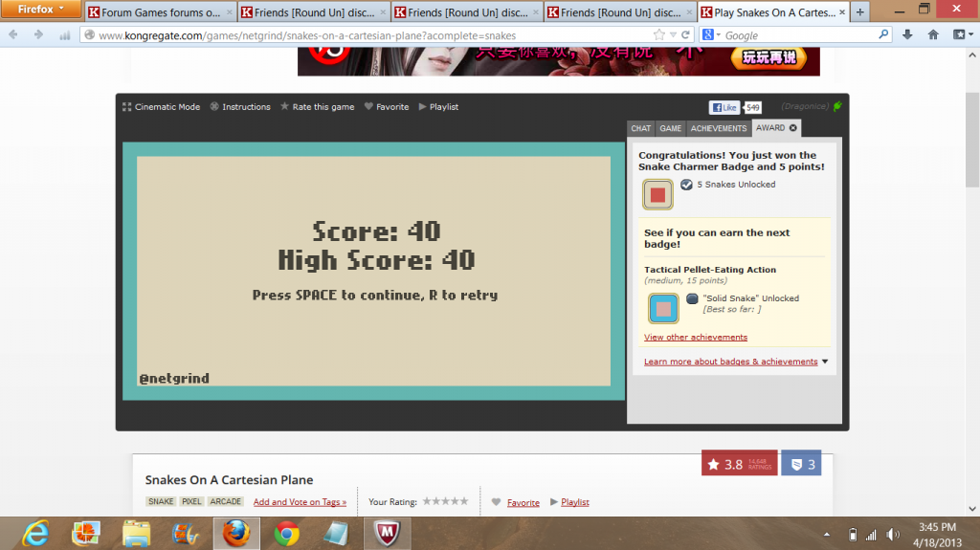
Task: Click the scrollbar down arrow
Action: point(972,509)
